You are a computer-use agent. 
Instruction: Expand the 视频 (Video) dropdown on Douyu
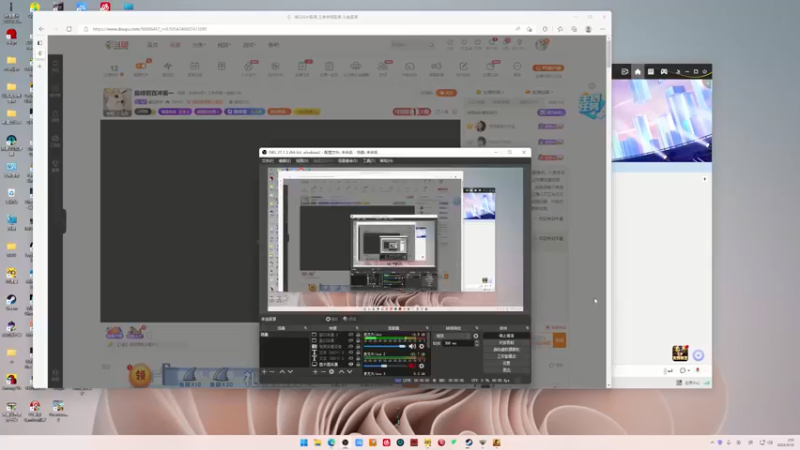coord(223,45)
